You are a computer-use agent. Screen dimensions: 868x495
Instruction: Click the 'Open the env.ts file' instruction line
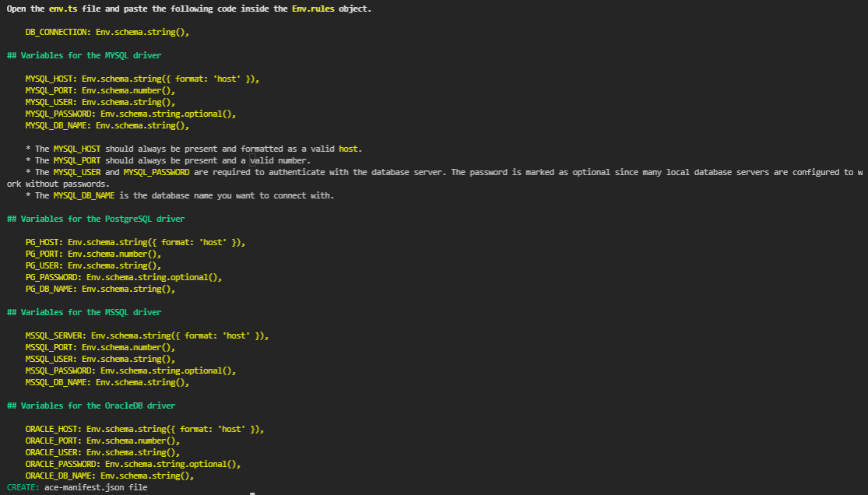coord(189,9)
